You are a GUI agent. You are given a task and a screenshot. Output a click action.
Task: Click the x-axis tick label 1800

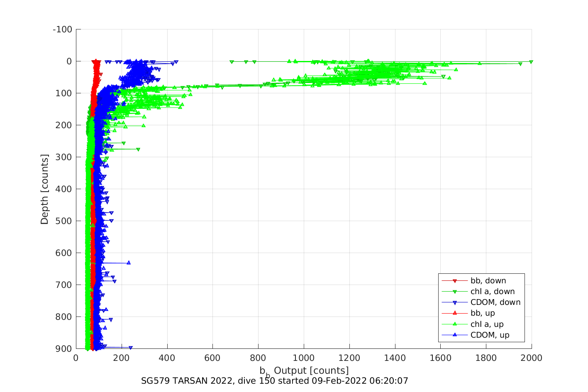(486, 358)
